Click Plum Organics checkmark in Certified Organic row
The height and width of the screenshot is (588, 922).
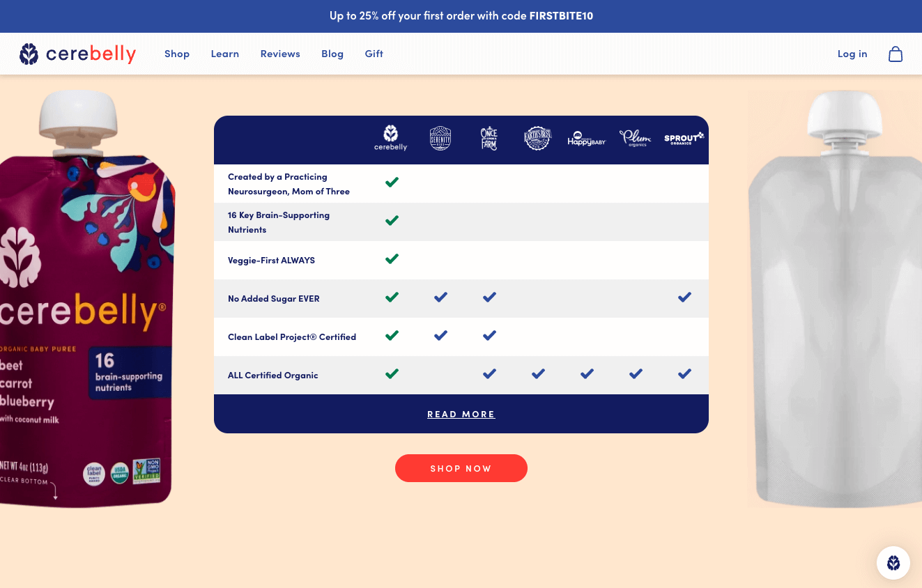[x=636, y=374]
